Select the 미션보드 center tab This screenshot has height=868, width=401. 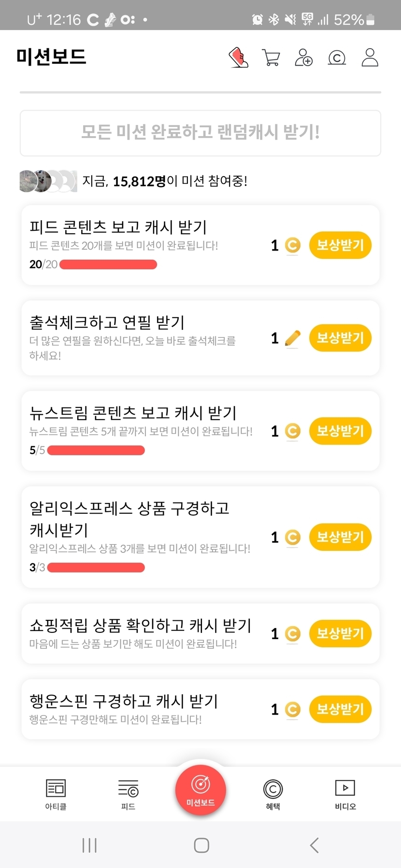[200, 790]
